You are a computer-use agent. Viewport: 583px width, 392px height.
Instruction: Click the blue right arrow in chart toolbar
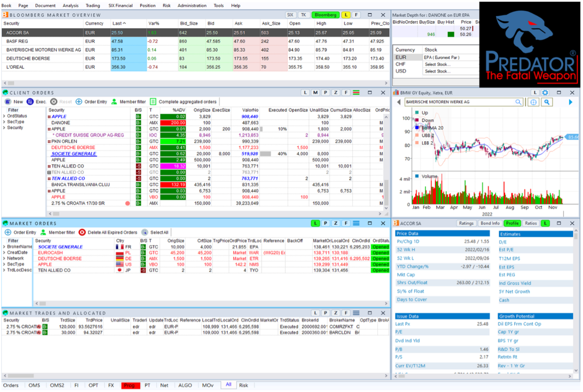coord(571,102)
